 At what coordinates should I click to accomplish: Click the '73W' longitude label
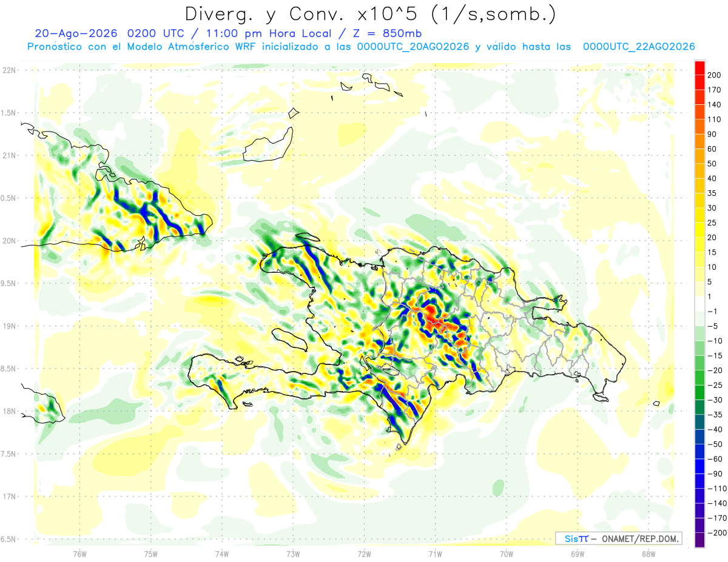tap(293, 554)
